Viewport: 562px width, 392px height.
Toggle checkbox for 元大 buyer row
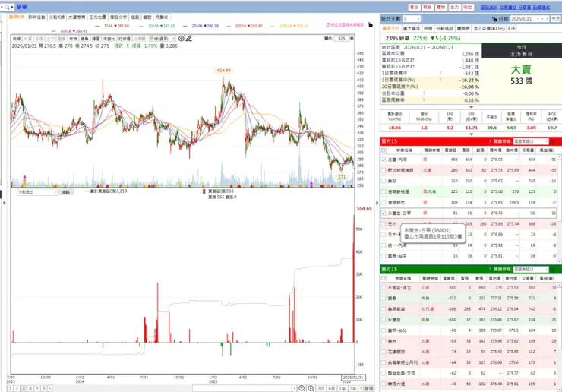coord(384,224)
